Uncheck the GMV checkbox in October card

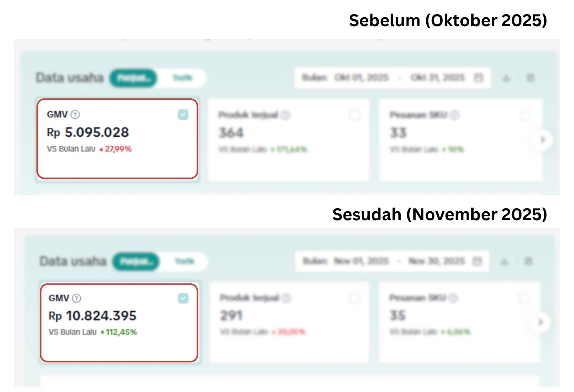click(x=183, y=114)
